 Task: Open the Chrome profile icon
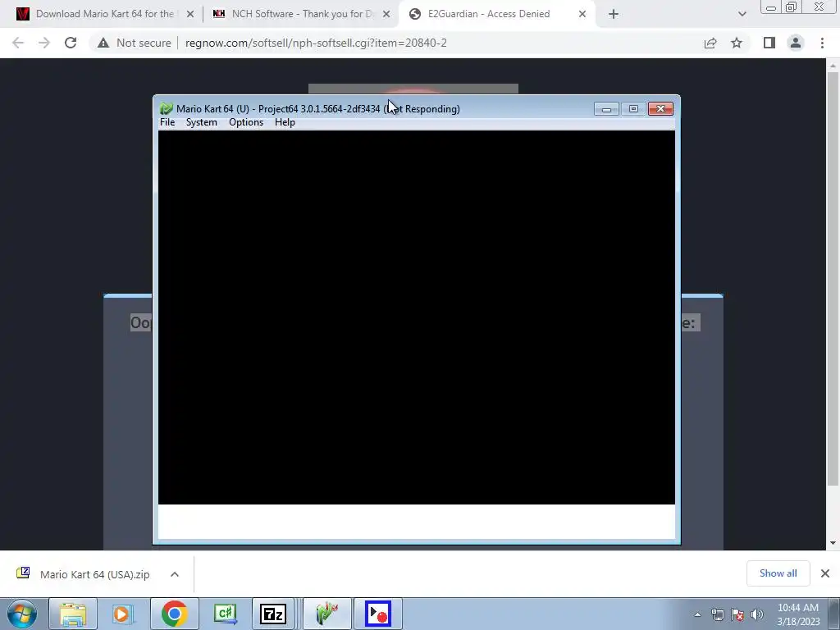(796, 43)
